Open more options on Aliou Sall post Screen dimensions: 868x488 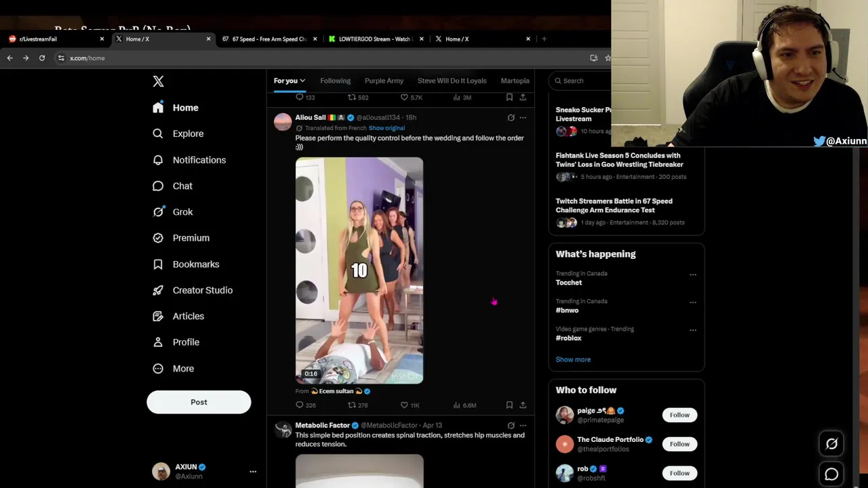click(523, 118)
